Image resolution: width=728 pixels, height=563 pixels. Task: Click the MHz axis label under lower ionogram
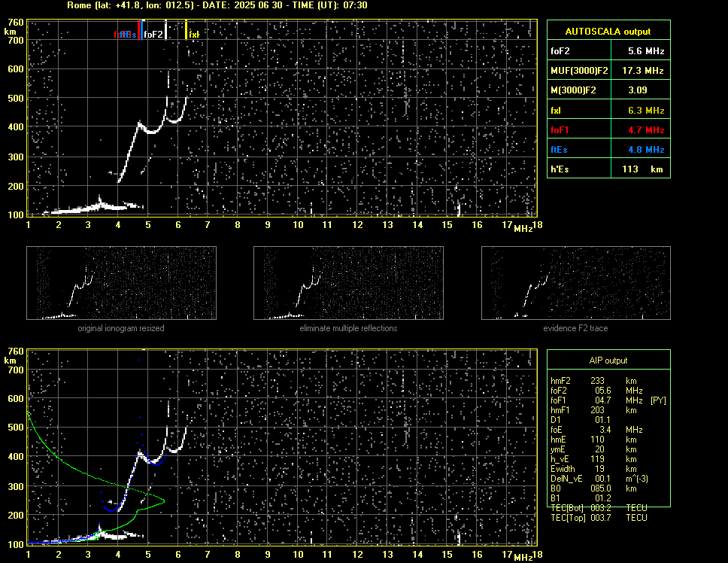(523, 558)
